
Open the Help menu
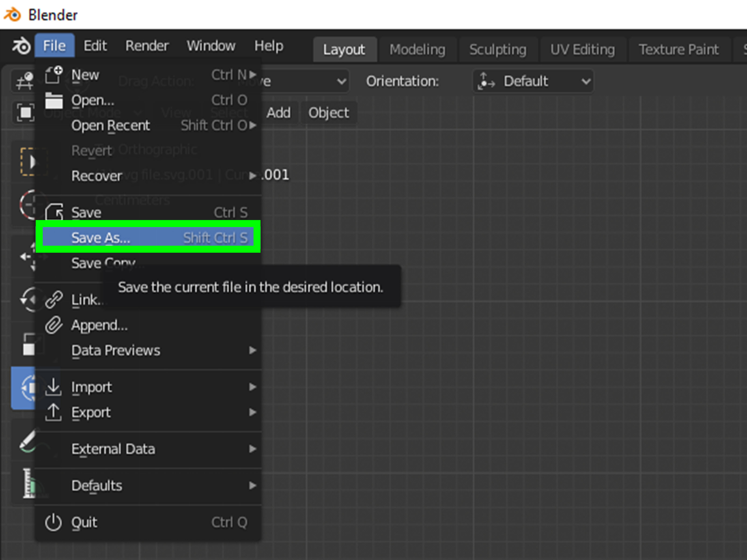pos(269,45)
